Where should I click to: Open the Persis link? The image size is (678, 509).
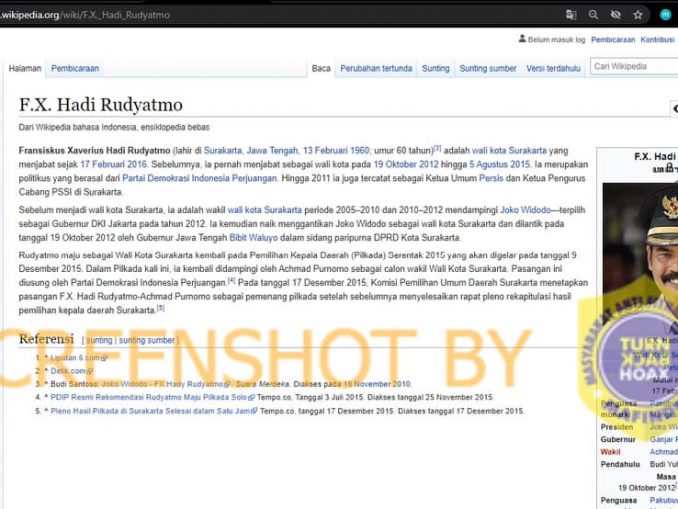[x=491, y=178]
